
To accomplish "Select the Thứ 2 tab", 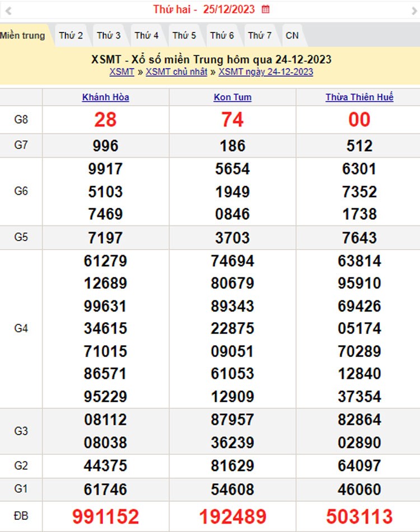I will [x=71, y=36].
